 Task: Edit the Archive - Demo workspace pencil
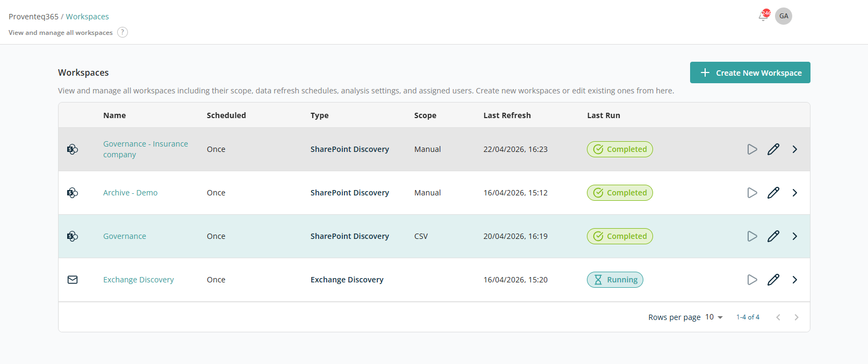pyautogui.click(x=773, y=193)
